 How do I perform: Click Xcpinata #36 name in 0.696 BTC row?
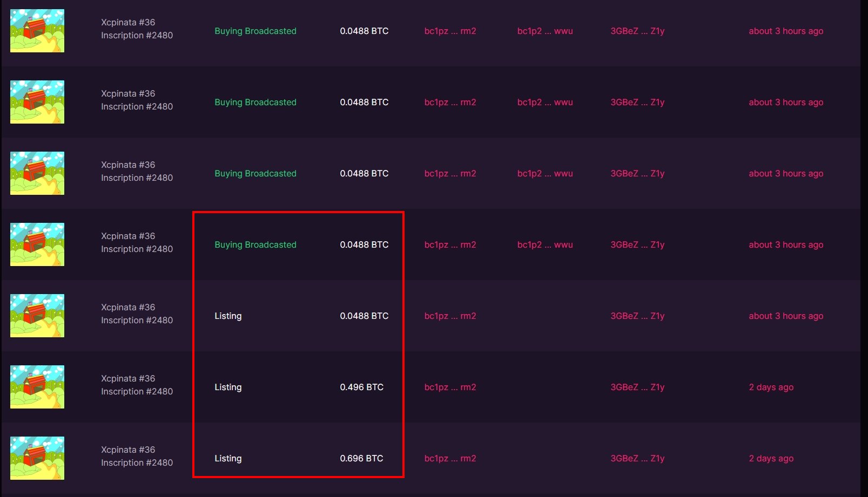click(128, 450)
